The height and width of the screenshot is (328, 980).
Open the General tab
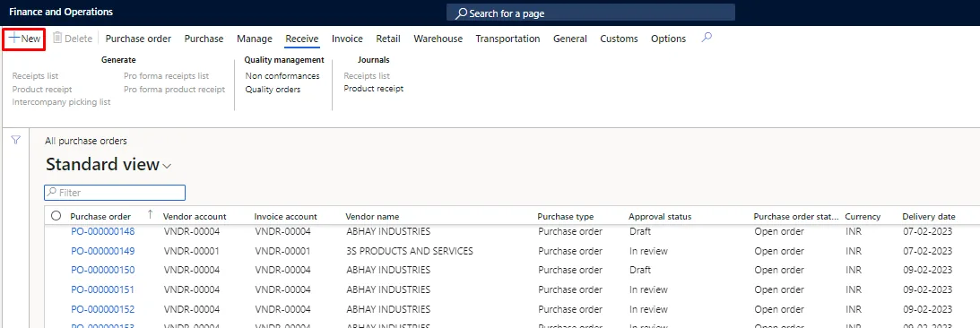coord(570,39)
